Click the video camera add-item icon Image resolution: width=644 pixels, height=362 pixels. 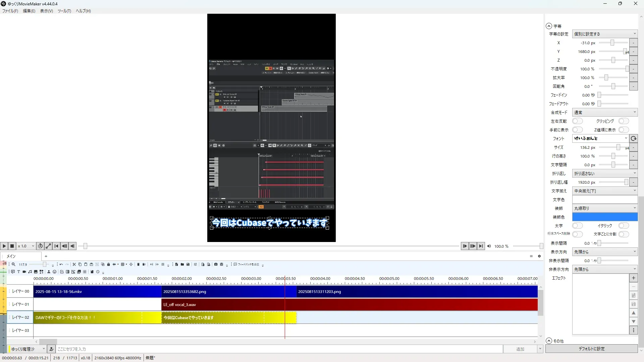(x=24, y=272)
